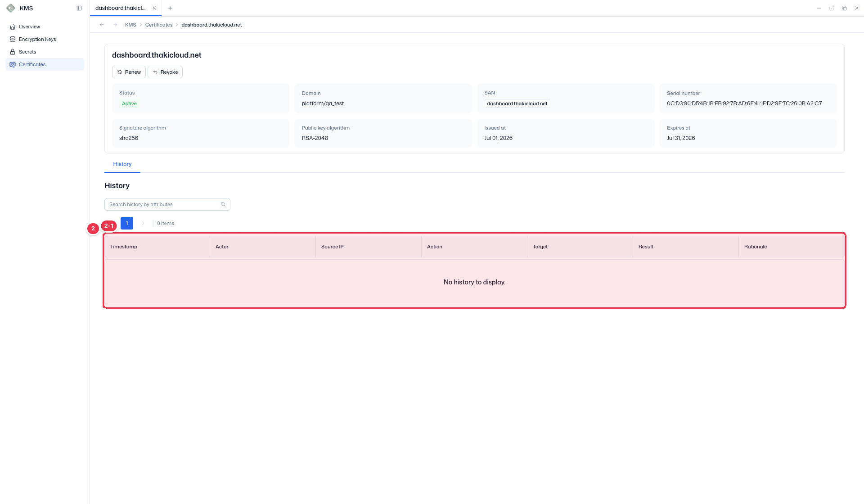Click the KMS logo icon
Viewport: 864px width, 504px height.
[11, 8]
